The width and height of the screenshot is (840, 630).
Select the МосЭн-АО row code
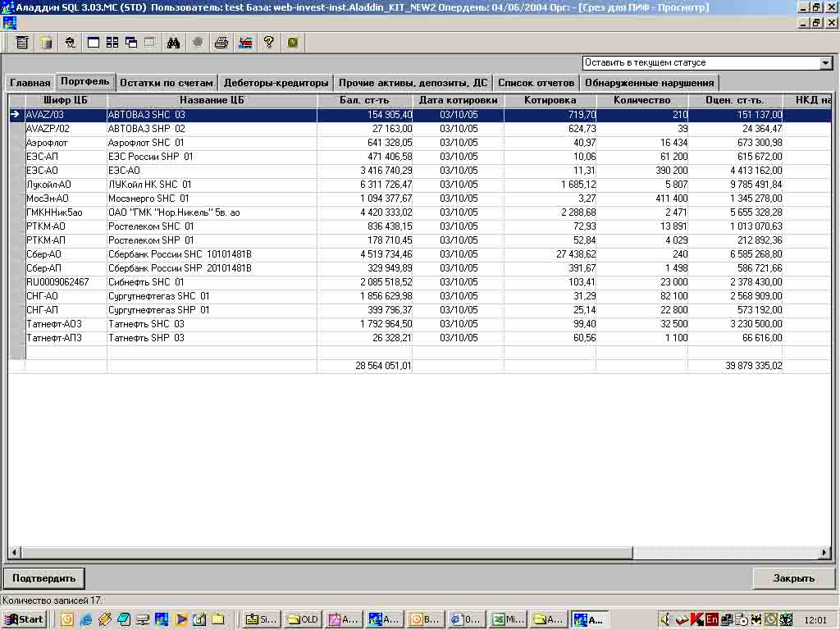tap(66, 199)
